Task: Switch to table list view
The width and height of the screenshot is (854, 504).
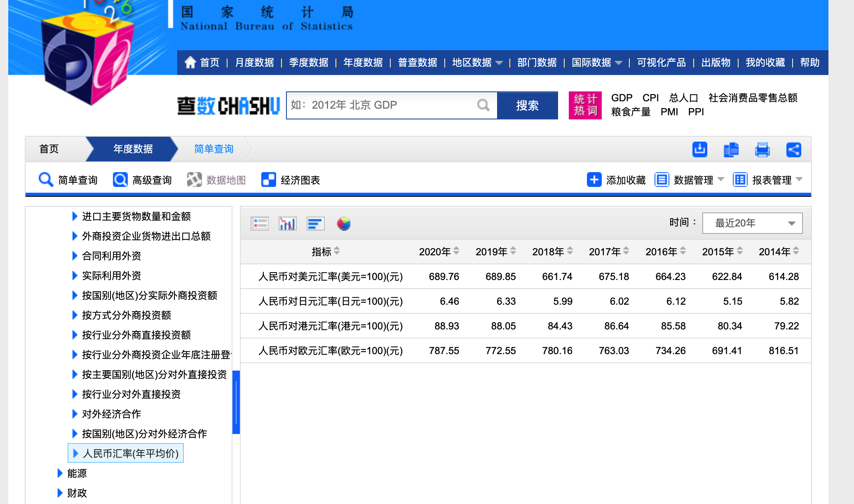Action: [x=260, y=224]
